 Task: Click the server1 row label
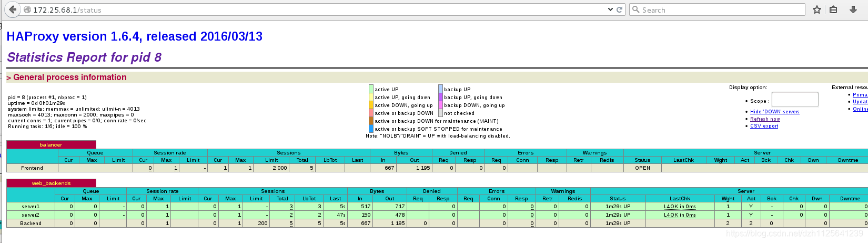(x=31, y=207)
